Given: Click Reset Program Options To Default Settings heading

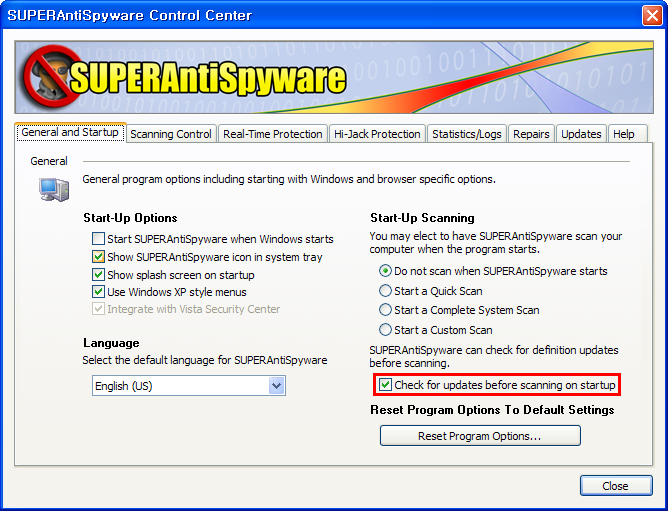Looking at the screenshot, I should click(x=492, y=410).
